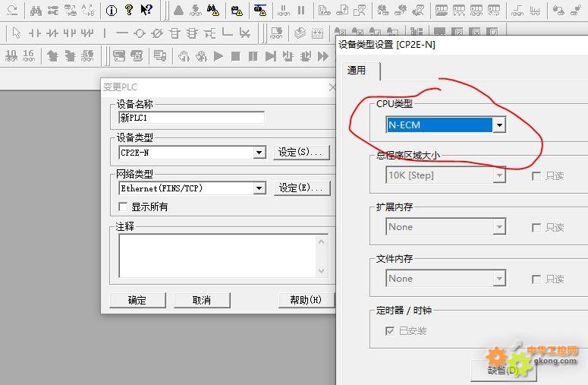Click the Replace A-to-B icon

(88, 11)
